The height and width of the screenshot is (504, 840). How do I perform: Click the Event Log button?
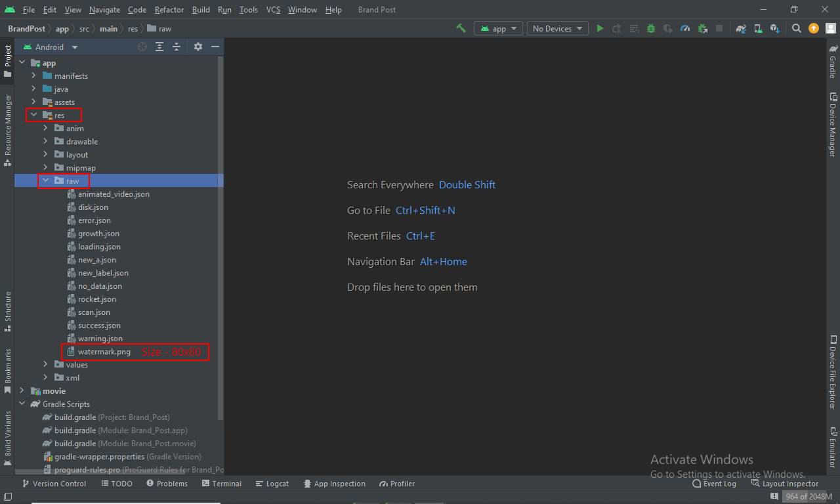tap(715, 484)
